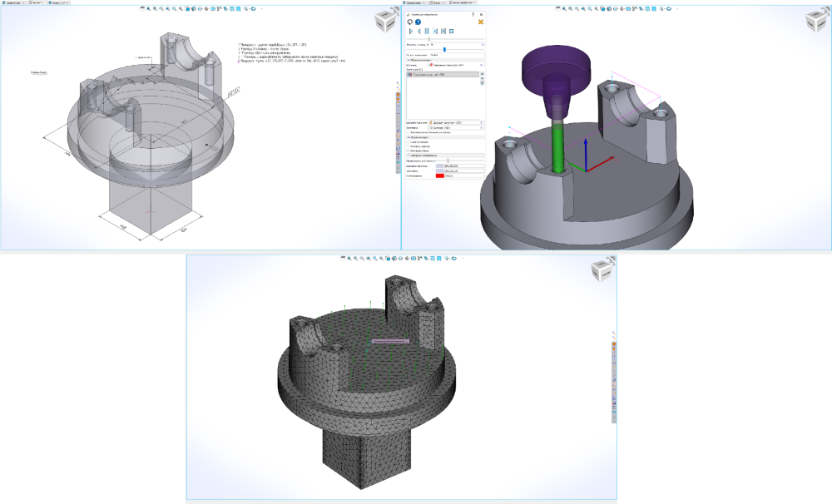Play the machining simulation backward
The width and height of the screenshot is (832, 504).
click(419, 32)
